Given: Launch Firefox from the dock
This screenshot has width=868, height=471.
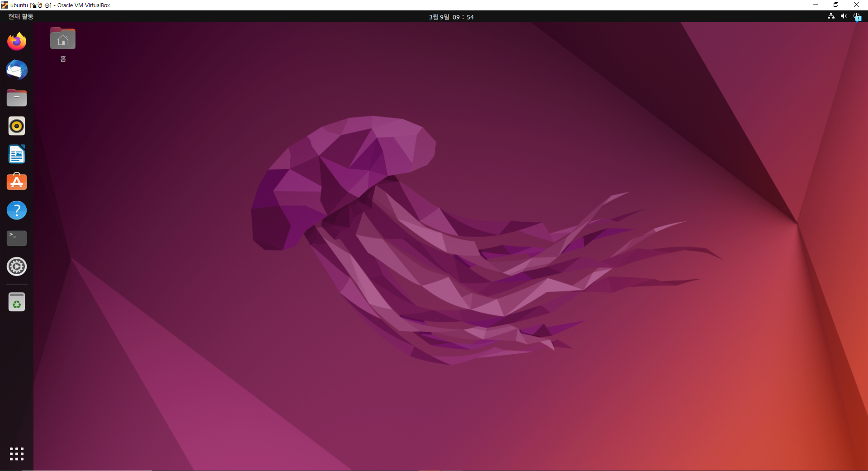Looking at the screenshot, I should (17, 42).
